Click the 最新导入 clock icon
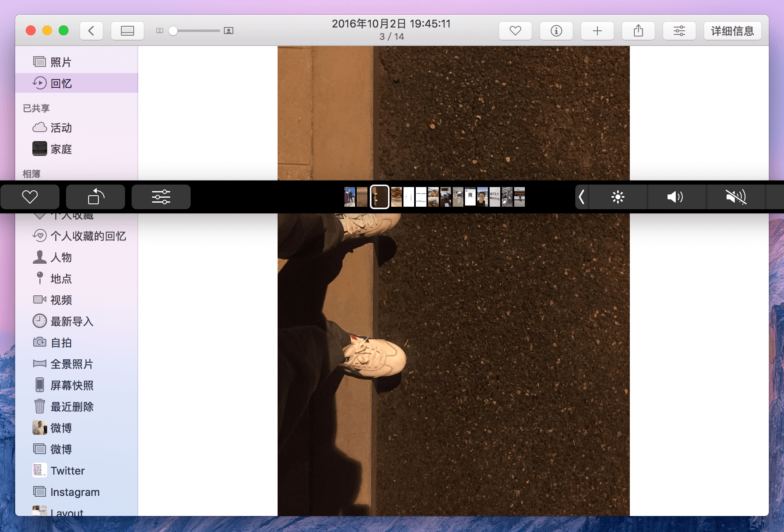Viewport: 784px width, 532px height. [x=40, y=321]
